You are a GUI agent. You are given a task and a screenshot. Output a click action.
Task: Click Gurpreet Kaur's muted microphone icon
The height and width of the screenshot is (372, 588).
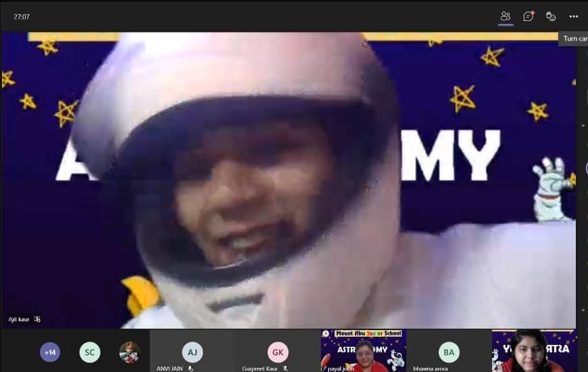pos(285,369)
